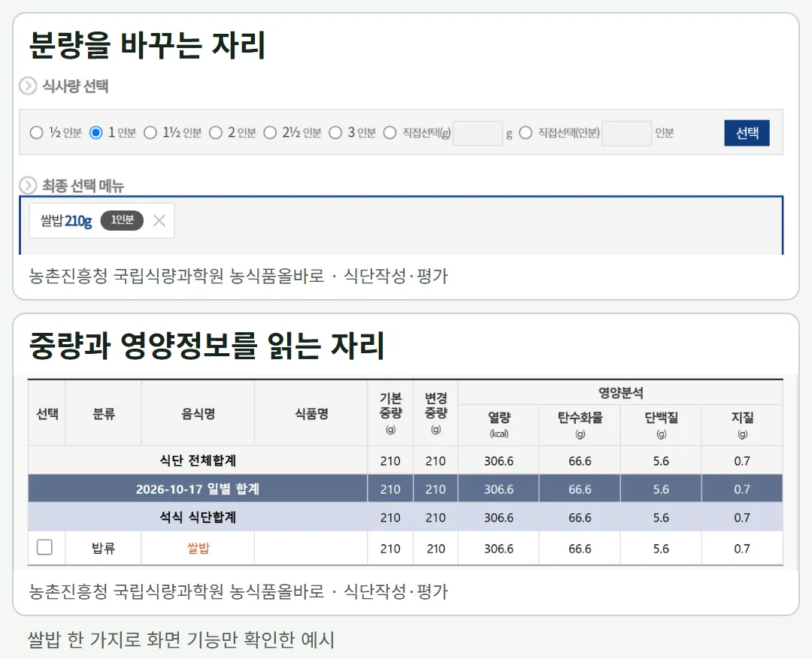
Task: Choose the 2 인분 portion option
Action: click(x=216, y=132)
